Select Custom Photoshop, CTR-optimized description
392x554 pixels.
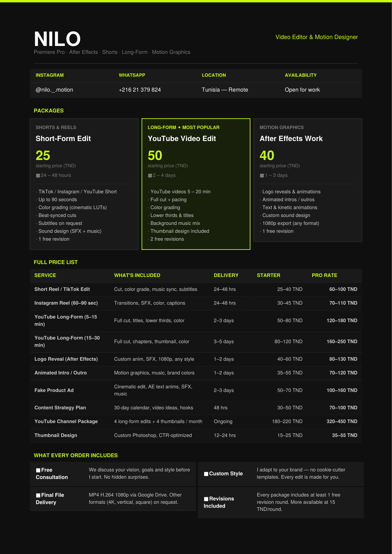click(153, 436)
